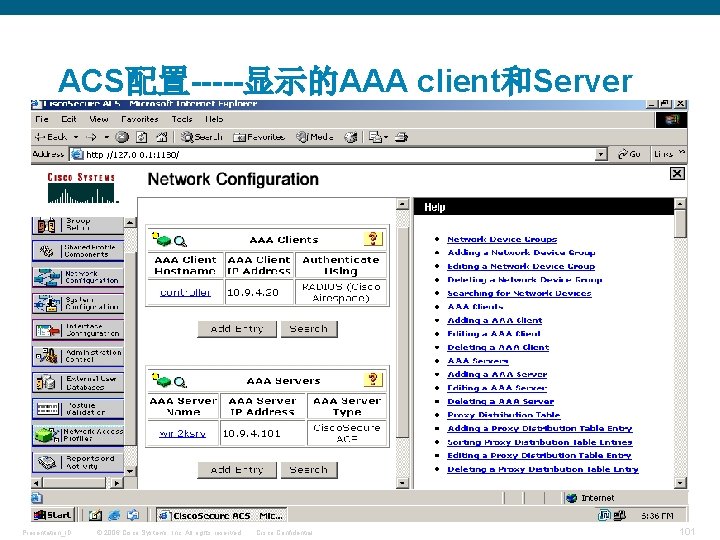Click Search under AAA Clients
This screenshot has width=720, height=540.
click(309, 329)
